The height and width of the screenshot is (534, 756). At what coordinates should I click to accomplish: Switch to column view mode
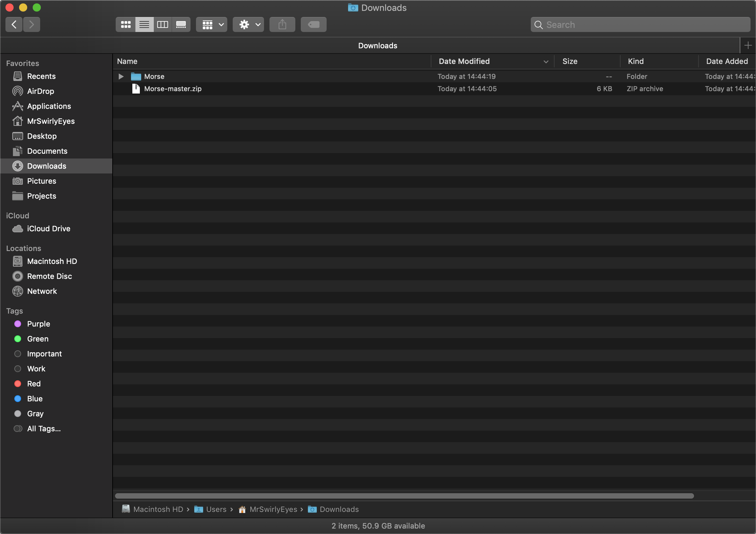pyautogui.click(x=162, y=24)
